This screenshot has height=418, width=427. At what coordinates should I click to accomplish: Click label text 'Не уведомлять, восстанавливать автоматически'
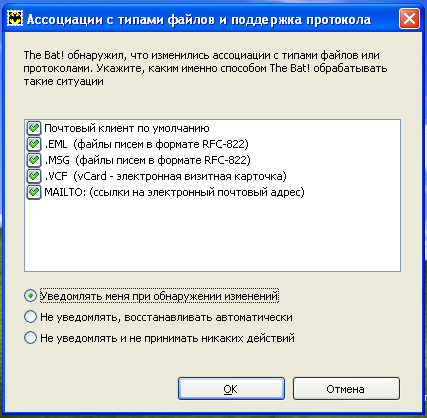166,317
